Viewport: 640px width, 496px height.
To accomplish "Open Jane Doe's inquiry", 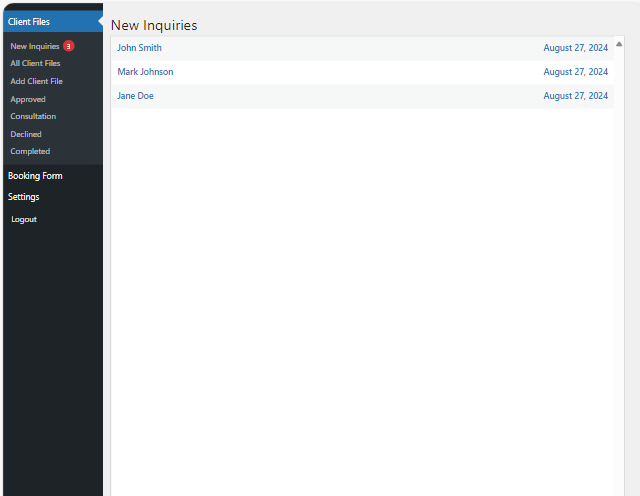I will [136, 96].
